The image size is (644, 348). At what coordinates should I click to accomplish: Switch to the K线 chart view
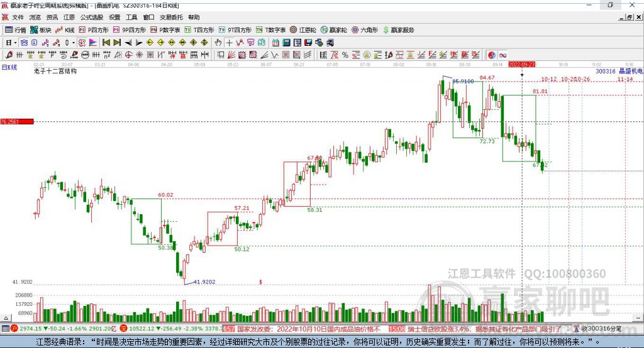tap(65, 30)
